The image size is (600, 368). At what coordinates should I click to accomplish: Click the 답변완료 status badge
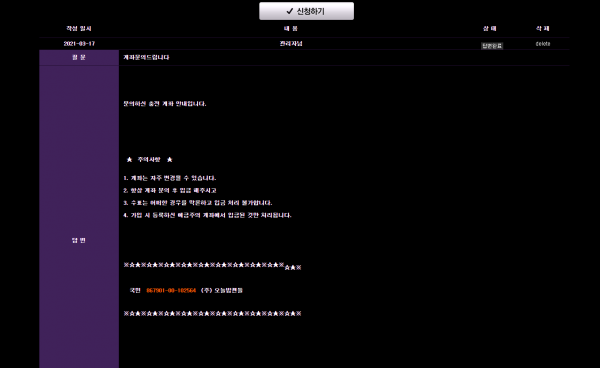492,46
